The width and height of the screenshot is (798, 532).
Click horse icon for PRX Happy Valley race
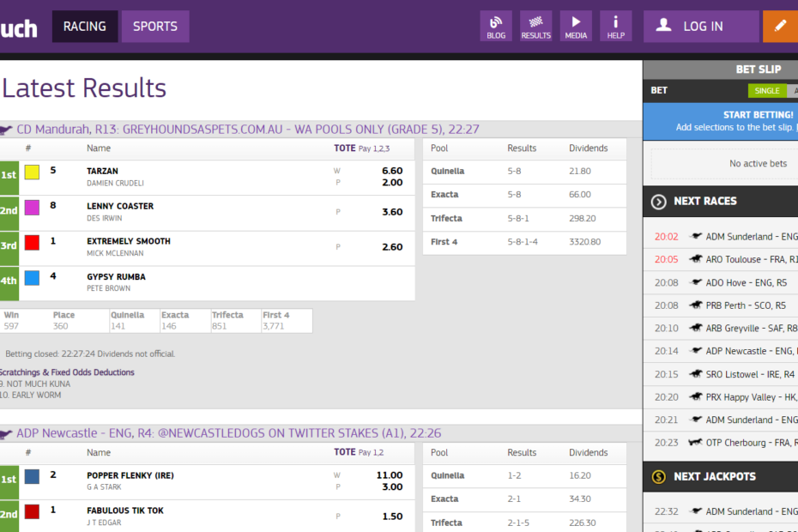[x=696, y=396]
